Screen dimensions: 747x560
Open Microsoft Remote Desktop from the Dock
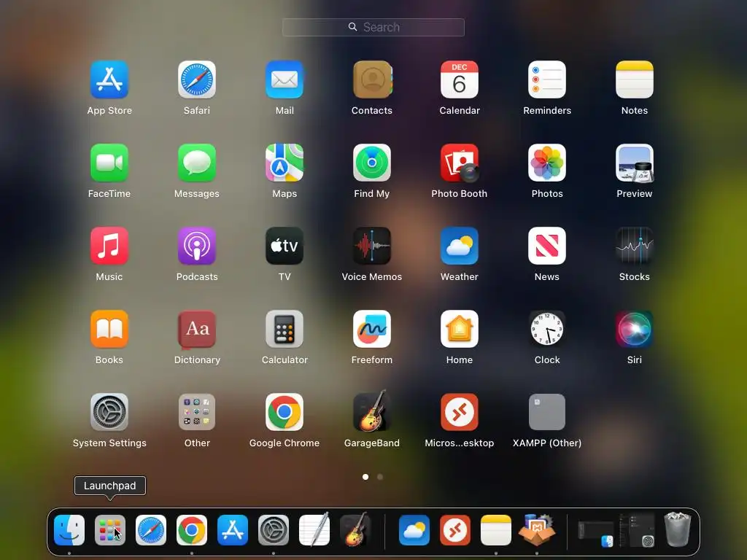(x=455, y=530)
